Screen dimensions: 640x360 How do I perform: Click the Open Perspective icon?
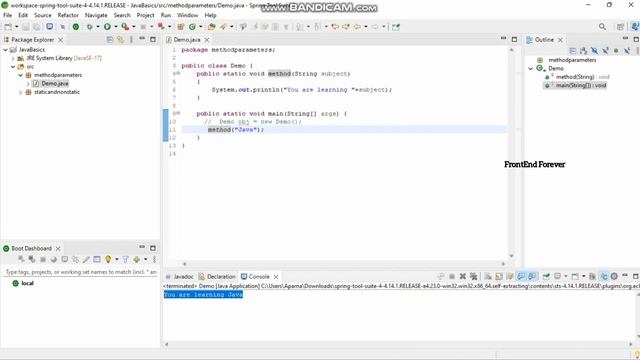click(x=620, y=27)
